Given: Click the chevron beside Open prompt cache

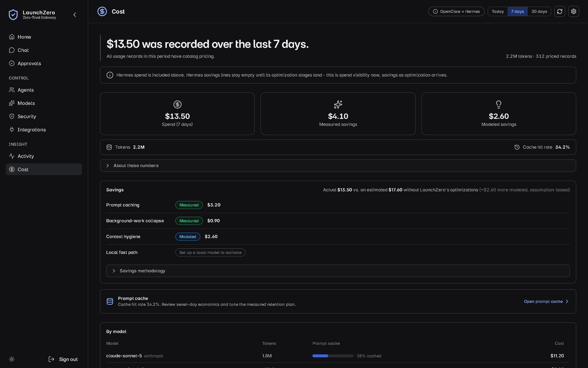Looking at the screenshot, I should pyautogui.click(x=567, y=301).
